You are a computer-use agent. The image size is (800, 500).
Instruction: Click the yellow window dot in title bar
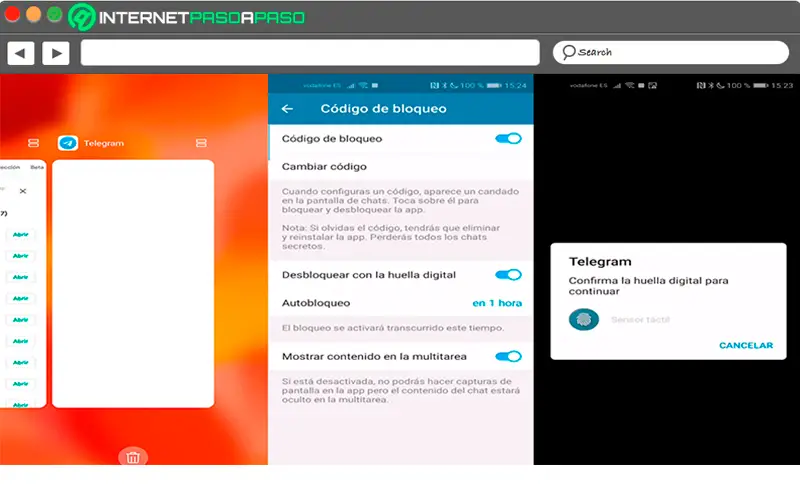pos(34,14)
